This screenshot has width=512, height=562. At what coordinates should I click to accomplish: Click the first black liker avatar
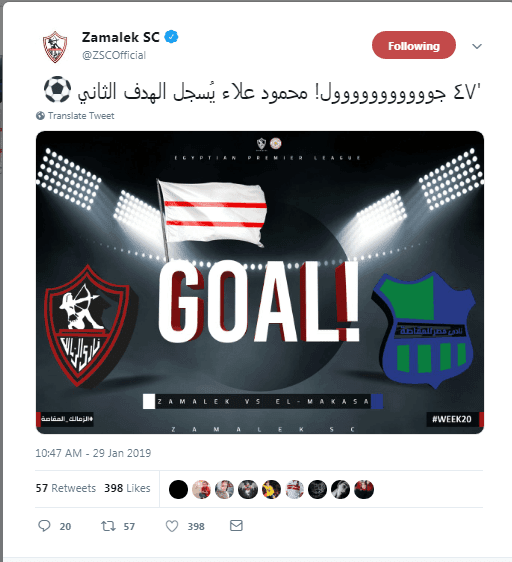178,490
